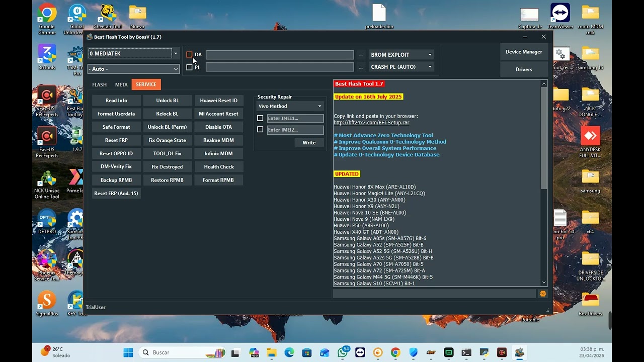Open TeamViewer desktop shortcut
This screenshot has width=644, height=362.
click(560, 17)
